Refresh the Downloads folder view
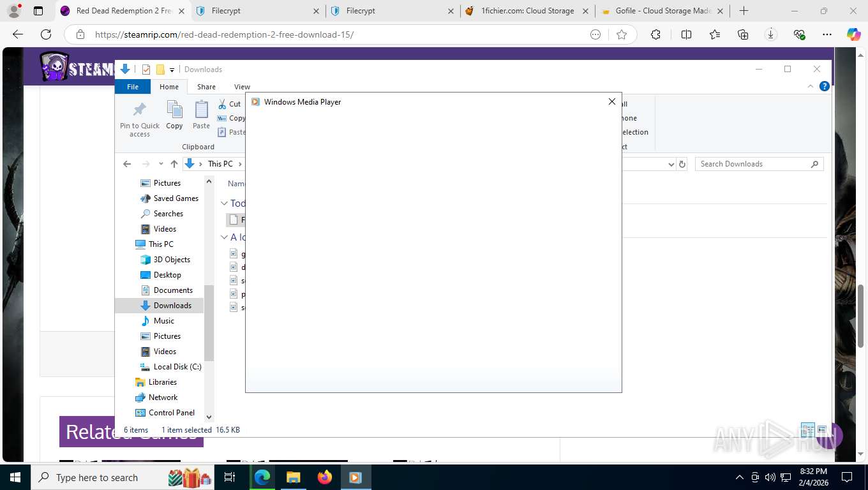The height and width of the screenshot is (490, 868). 682,164
